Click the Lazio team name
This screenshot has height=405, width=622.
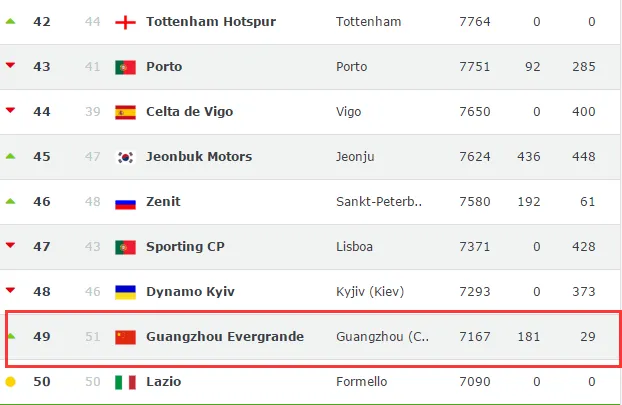pyautogui.click(x=164, y=382)
